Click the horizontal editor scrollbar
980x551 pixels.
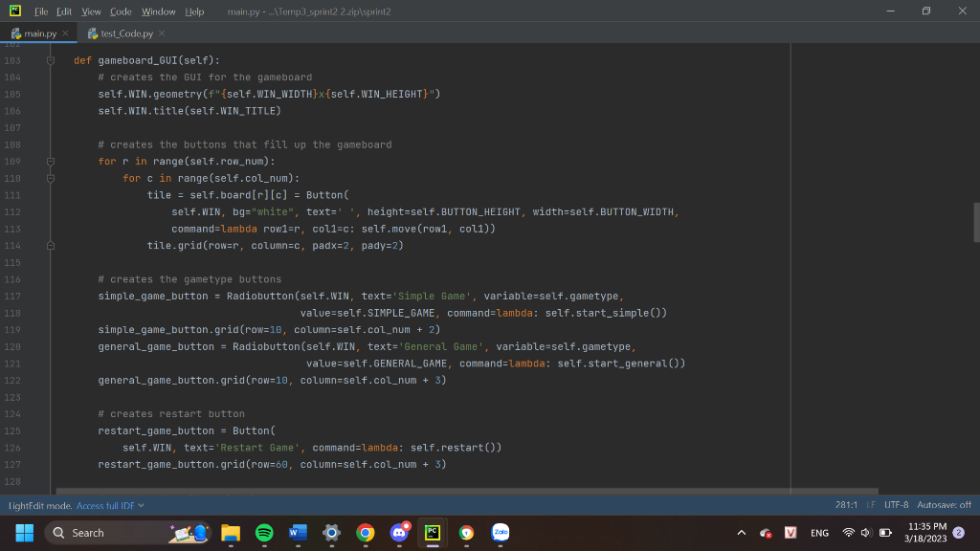coord(467,492)
